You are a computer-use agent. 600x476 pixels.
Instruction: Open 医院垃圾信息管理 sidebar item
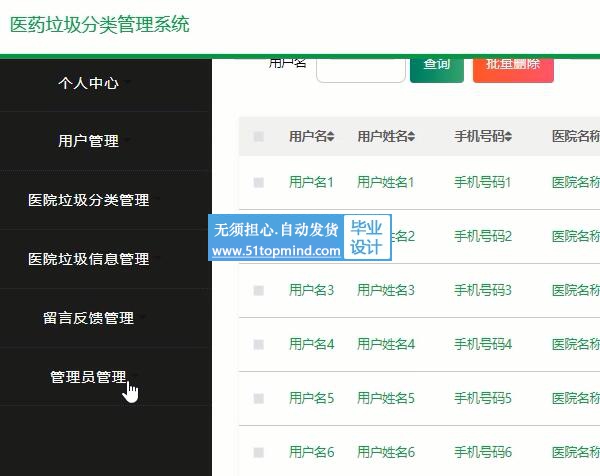[88, 259]
